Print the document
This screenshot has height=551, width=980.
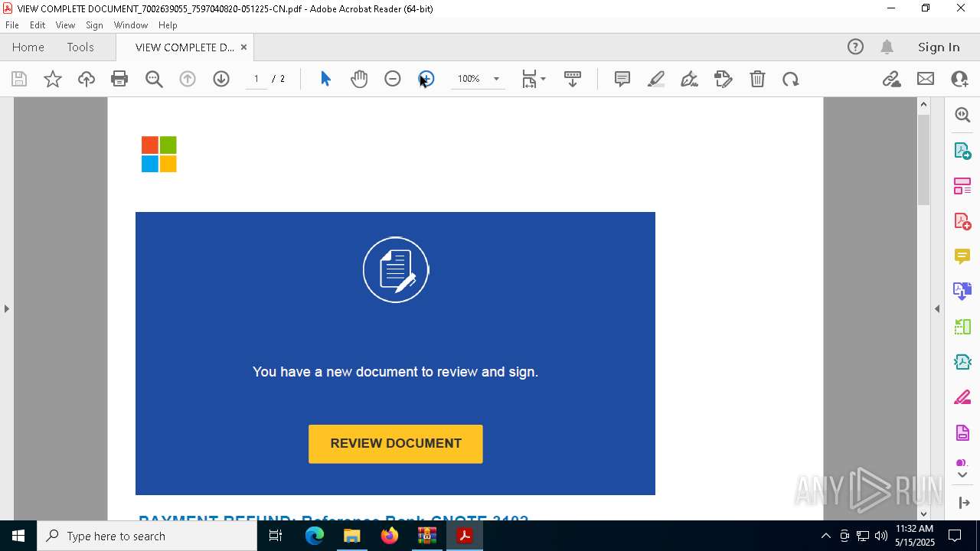[x=119, y=79]
